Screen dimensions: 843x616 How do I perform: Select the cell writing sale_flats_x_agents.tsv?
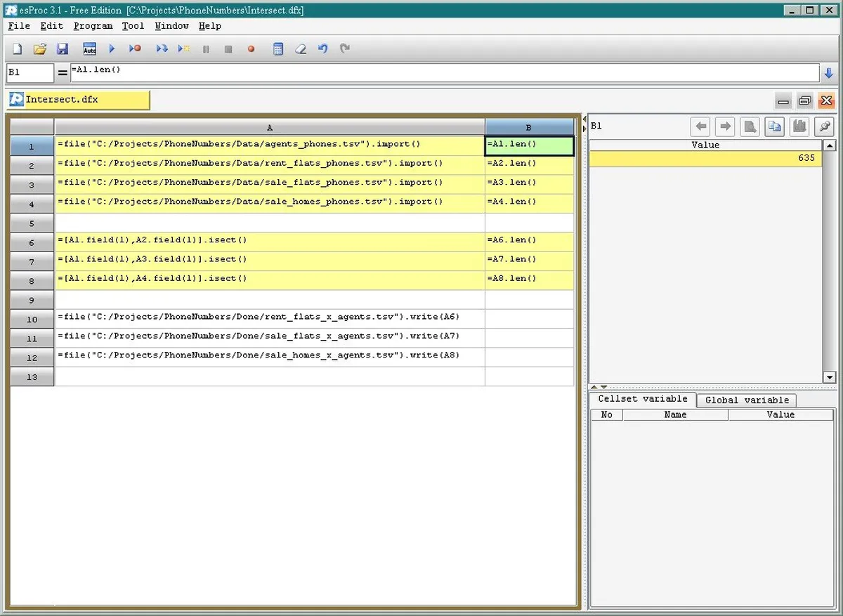click(270, 338)
